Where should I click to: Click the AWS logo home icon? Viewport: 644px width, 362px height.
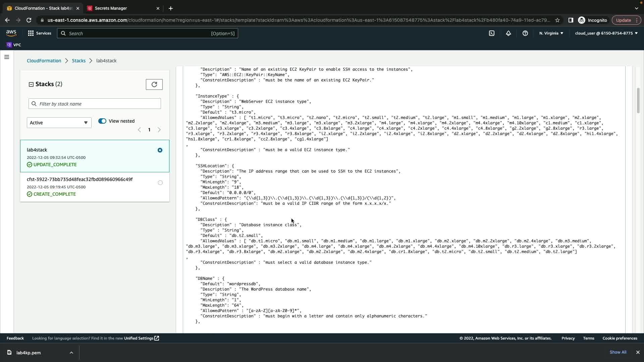pos(11,33)
